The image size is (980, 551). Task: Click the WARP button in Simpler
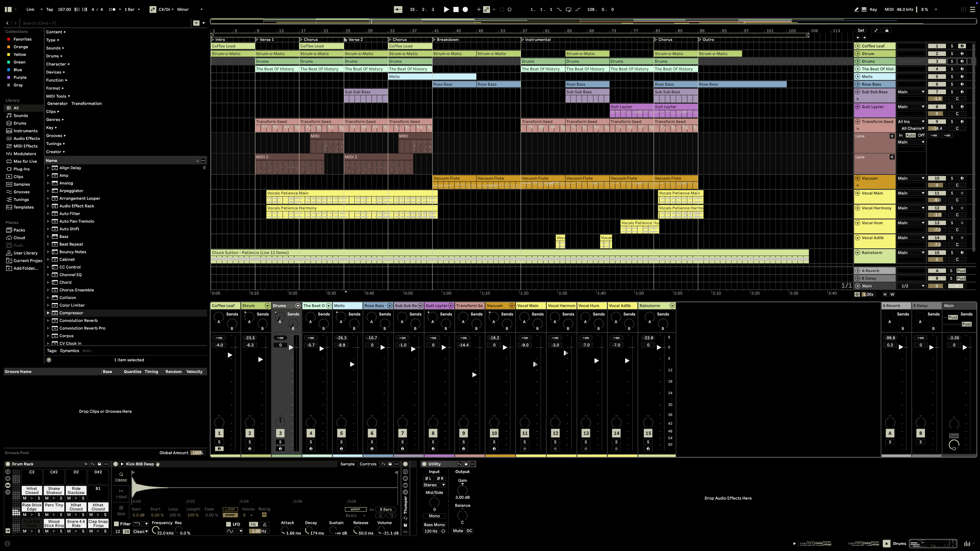click(355, 509)
